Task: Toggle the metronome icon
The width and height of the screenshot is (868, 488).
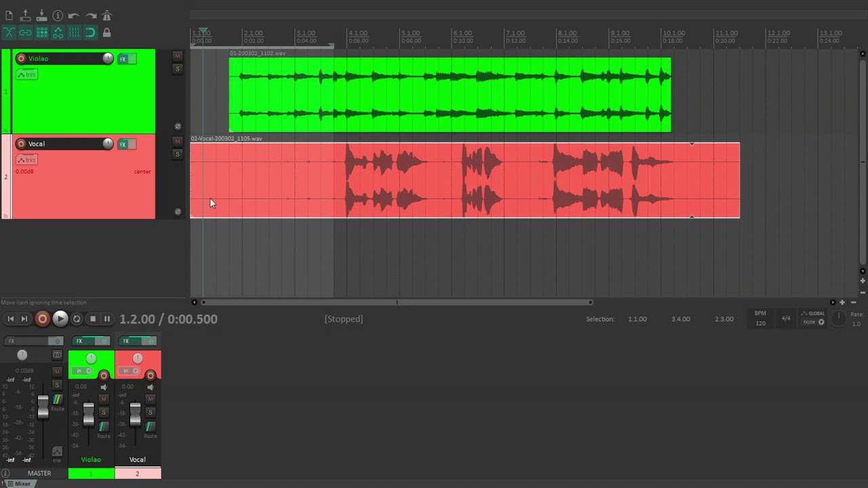Action: (x=106, y=16)
